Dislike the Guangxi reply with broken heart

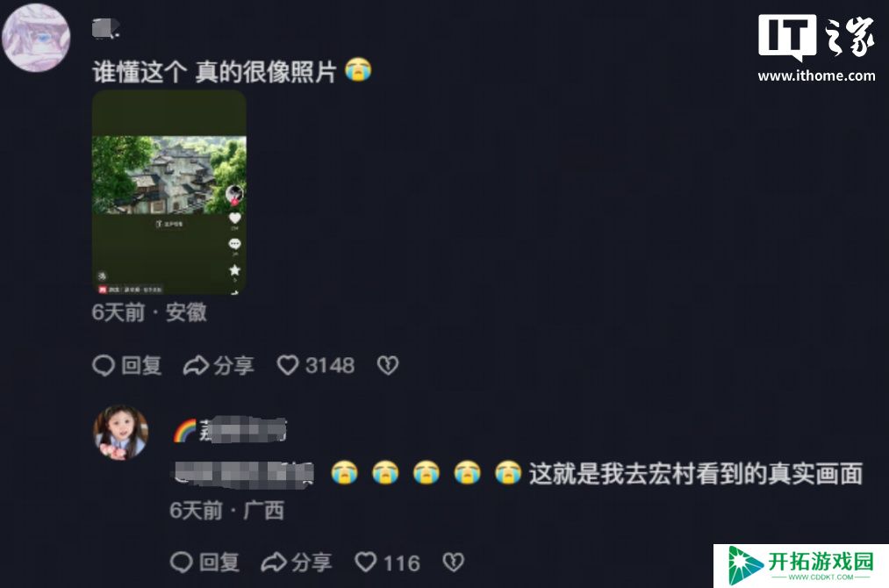pyautogui.click(x=453, y=563)
